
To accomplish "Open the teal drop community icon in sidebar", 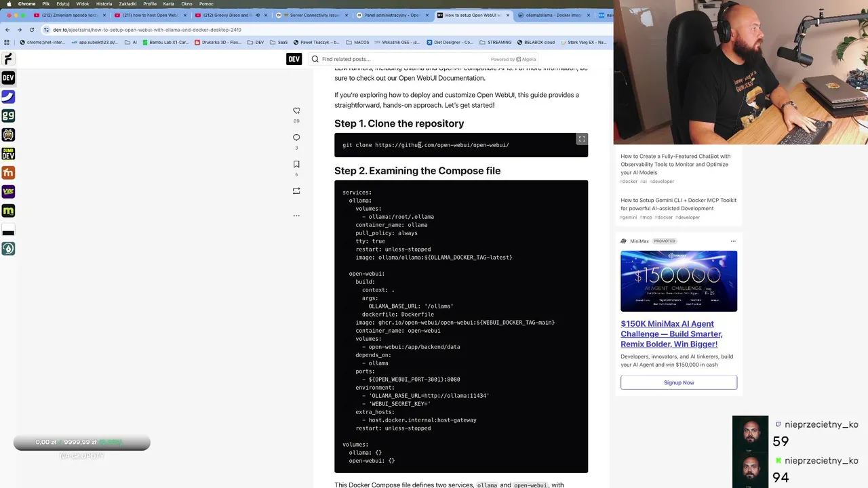I will [x=8, y=249].
